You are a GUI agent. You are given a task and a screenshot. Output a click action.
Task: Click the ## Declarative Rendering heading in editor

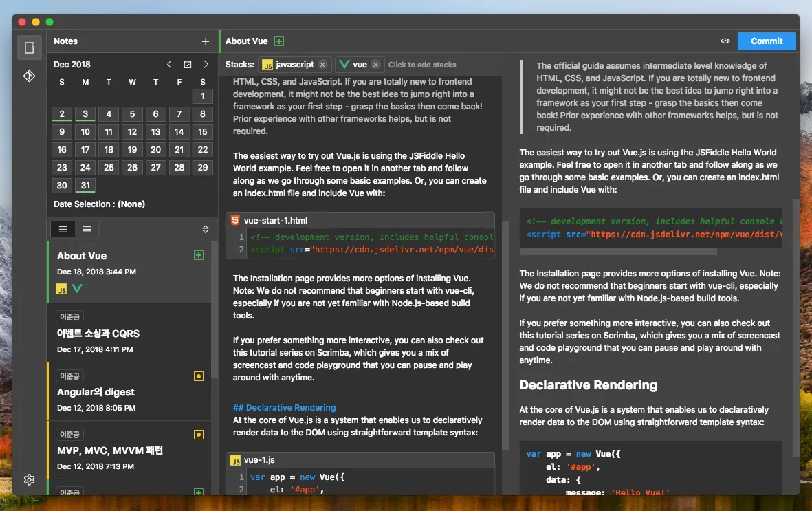tap(285, 408)
